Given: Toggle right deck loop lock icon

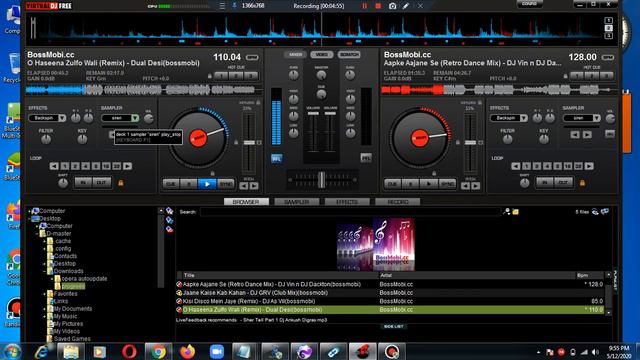Looking at the screenshot, I should [582, 183].
